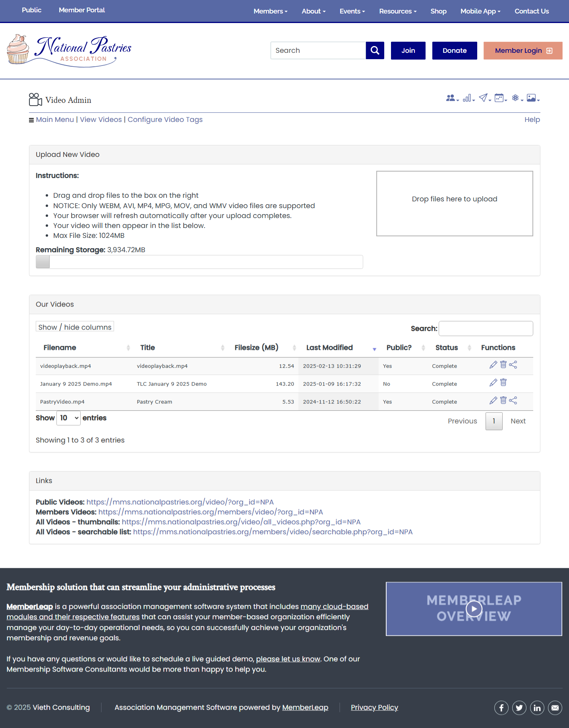Screen dimensions: 569x728
Task: Open the All Videos searchable list URL
Action: 273,532
